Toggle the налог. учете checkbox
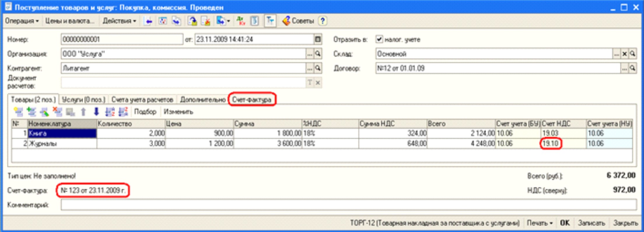The height and width of the screenshot is (232, 644). (x=379, y=39)
